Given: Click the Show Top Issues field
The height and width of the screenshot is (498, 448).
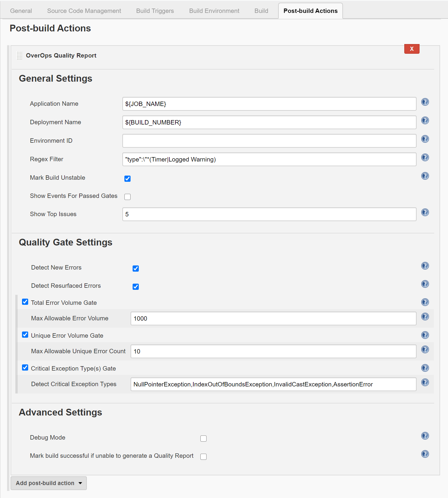Looking at the screenshot, I should [x=269, y=214].
